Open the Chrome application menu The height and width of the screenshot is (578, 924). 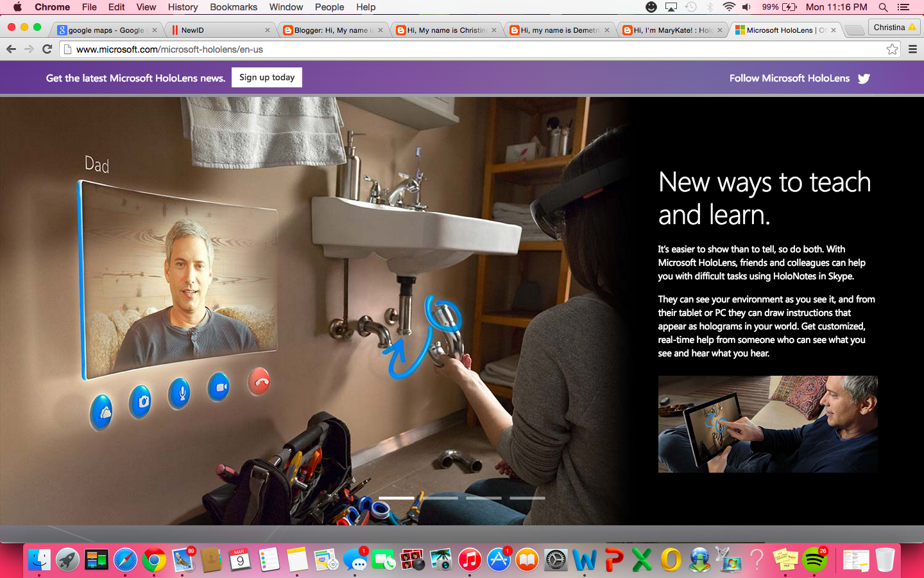point(52,7)
